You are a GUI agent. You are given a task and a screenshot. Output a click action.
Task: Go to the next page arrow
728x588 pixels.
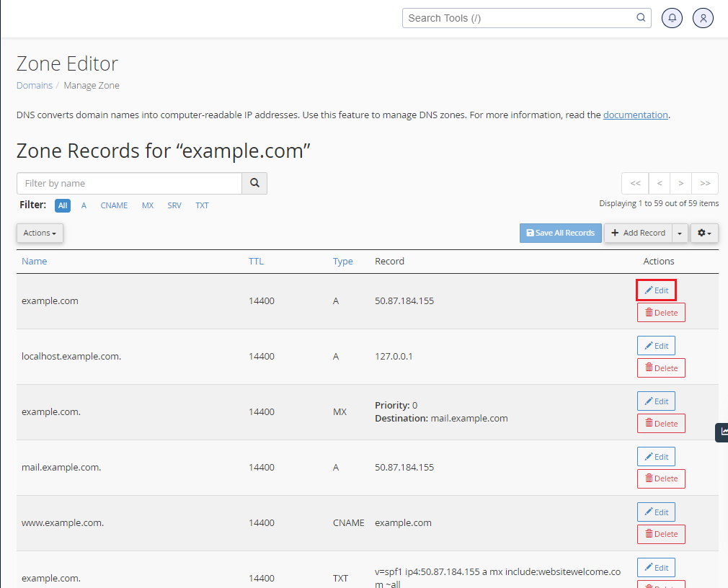click(680, 183)
